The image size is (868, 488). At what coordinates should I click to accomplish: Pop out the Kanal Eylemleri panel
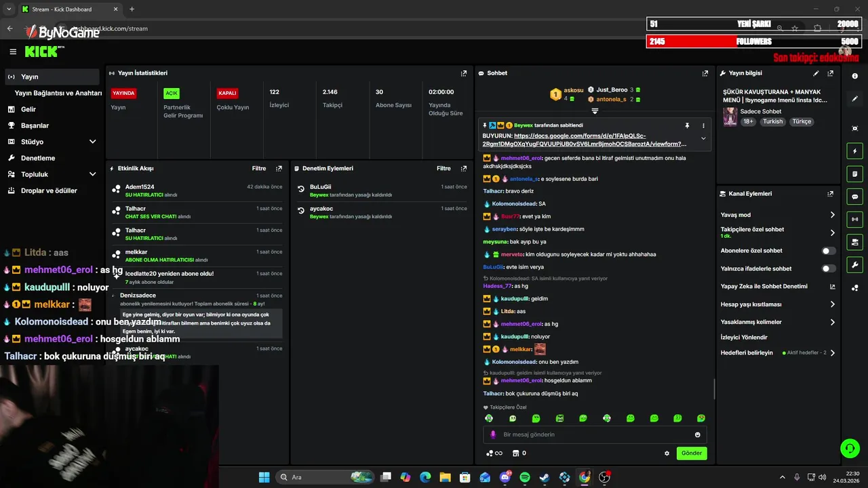831,194
